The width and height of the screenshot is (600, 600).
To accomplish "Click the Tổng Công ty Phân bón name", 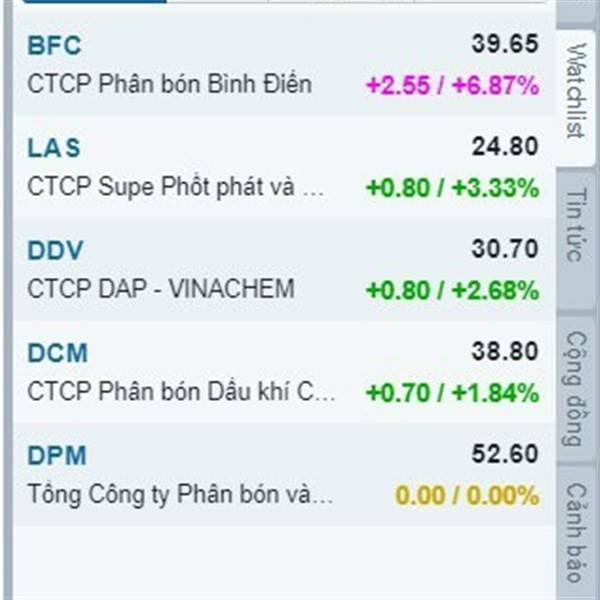I will pos(180,494).
